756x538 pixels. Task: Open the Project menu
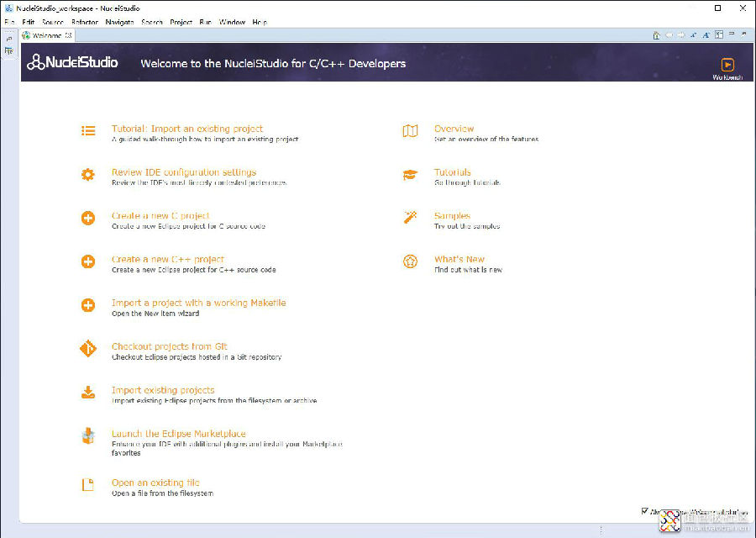click(x=181, y=22)
